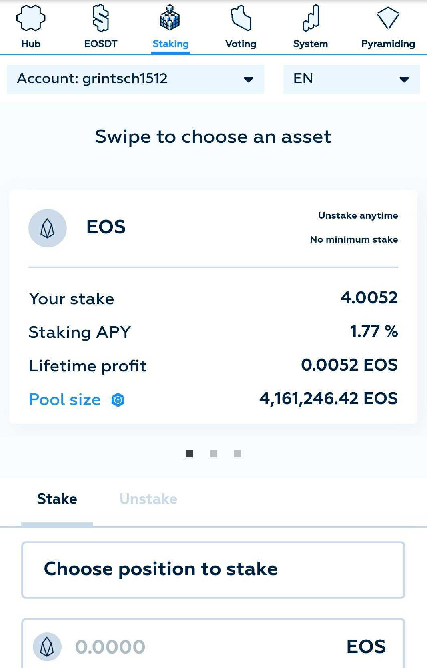Click the EOS asset logo in card
Screen dimensions: 427x668
(x=47, y=228)
